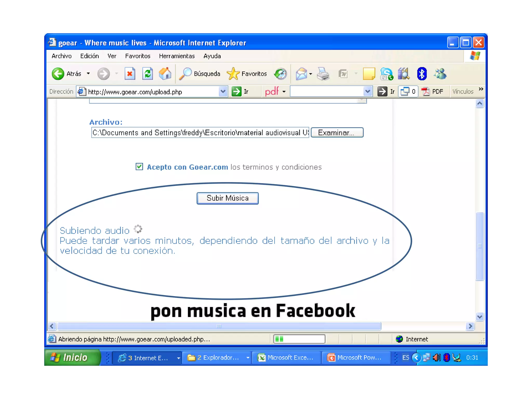Click the Forward navigation arrow
This screenshot has width=532, height=399.
pos(103,74)
